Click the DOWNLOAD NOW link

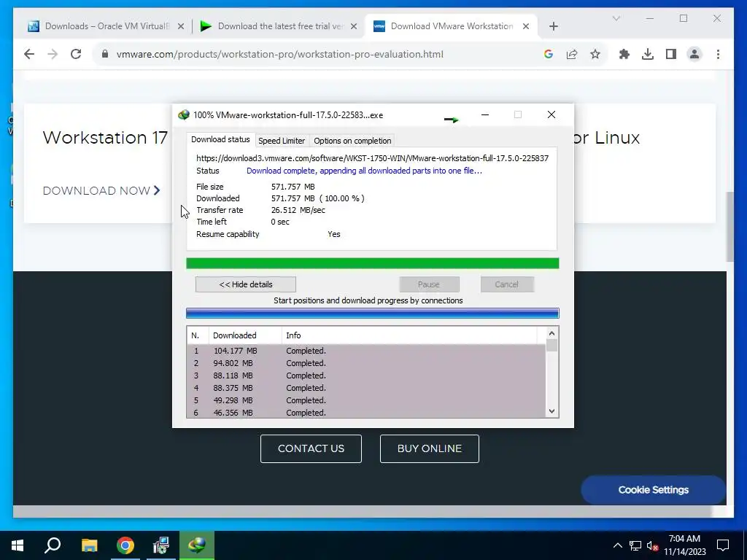coord(101,190)
